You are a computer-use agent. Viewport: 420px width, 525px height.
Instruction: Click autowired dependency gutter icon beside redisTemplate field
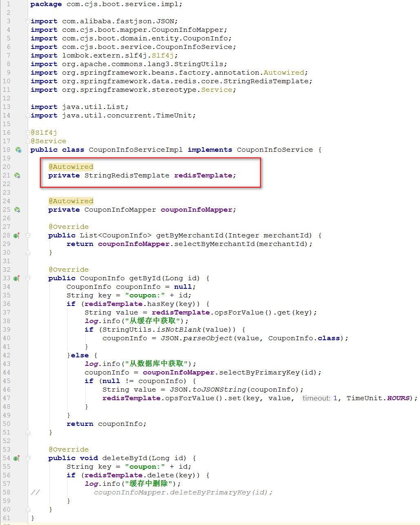click(17, 176)
